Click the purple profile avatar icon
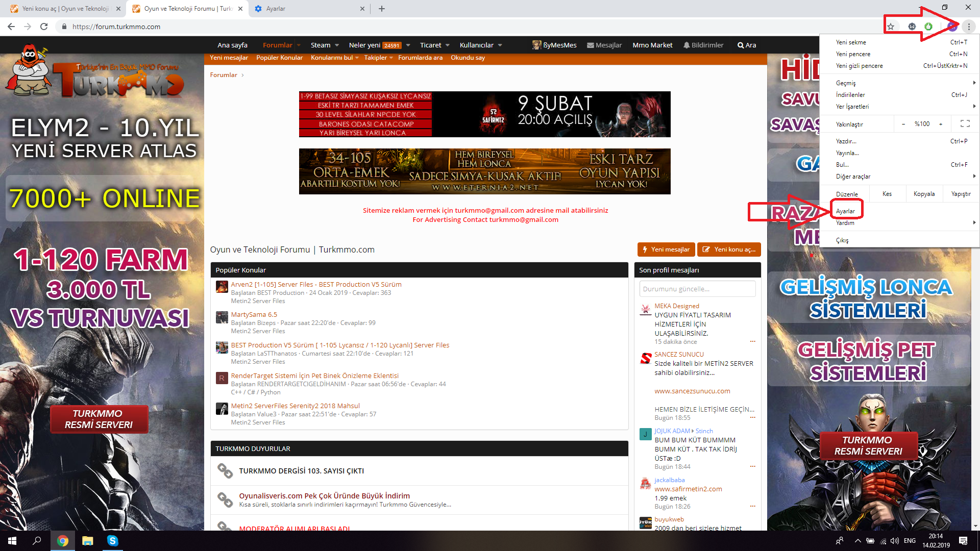980x551 pixels. [952, 27]
